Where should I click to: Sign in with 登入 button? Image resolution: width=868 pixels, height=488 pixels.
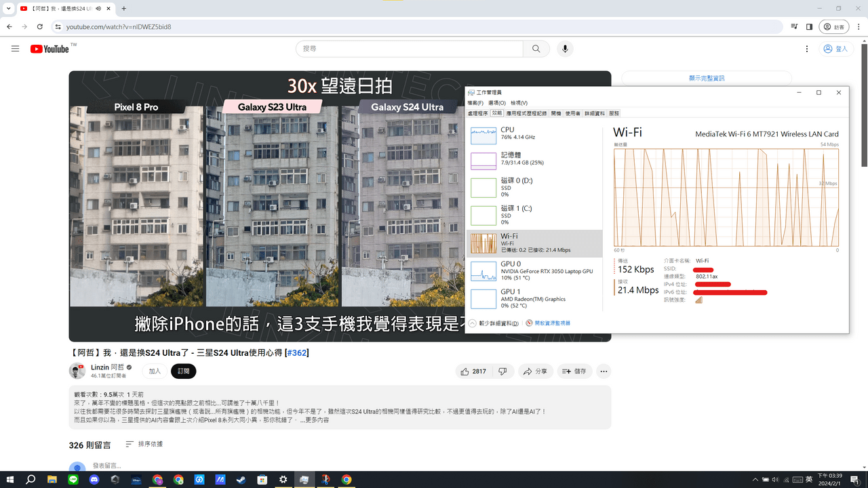835,49
